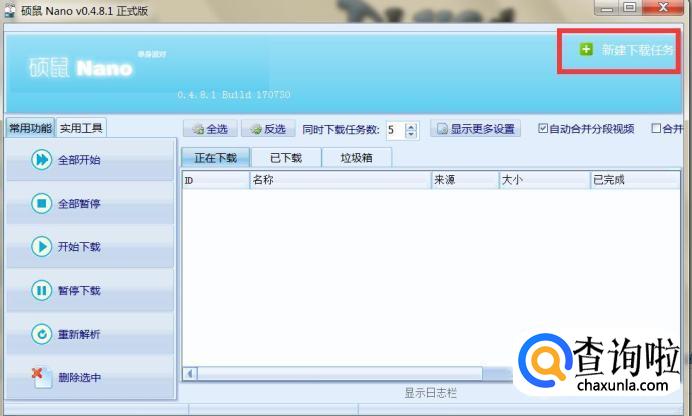Delete selected items with 删除选中
Screen dimensions: 692x416
coord(90,378)
